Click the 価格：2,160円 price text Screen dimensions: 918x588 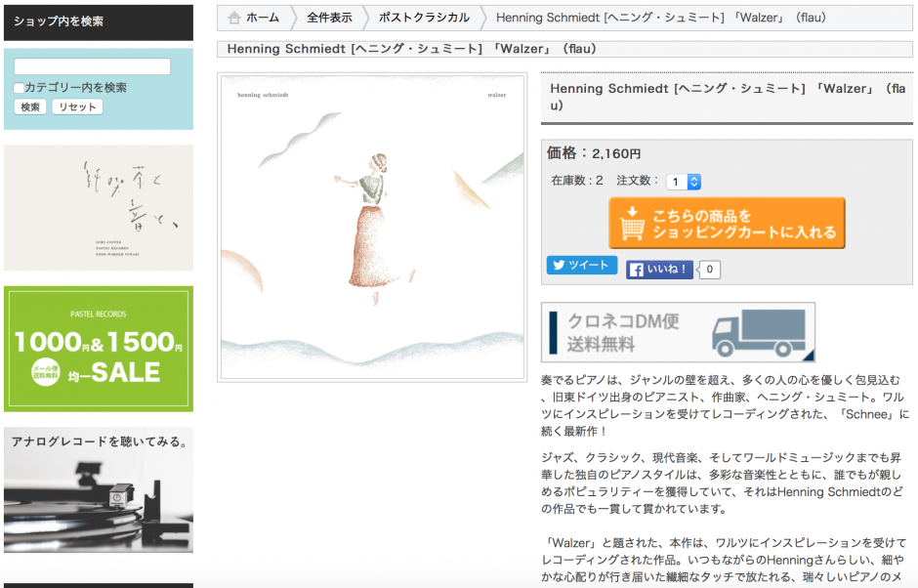tap(593, 153)
